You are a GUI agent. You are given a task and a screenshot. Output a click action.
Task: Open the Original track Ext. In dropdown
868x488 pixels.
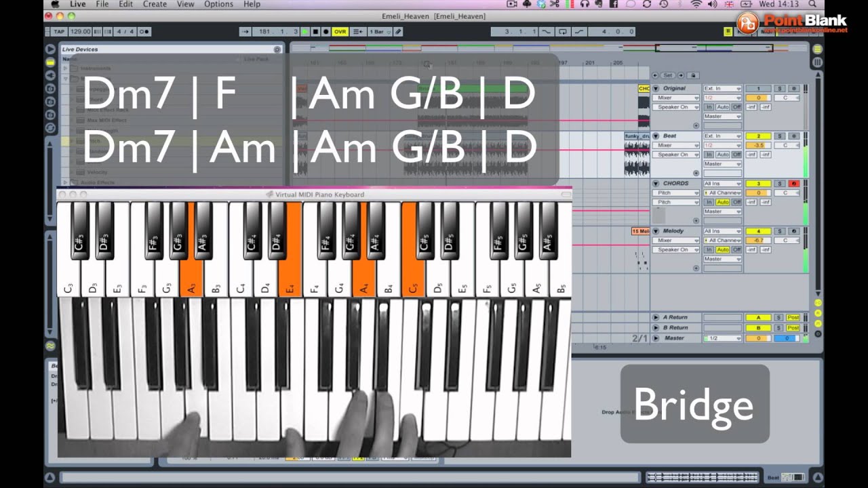(722, 88)
